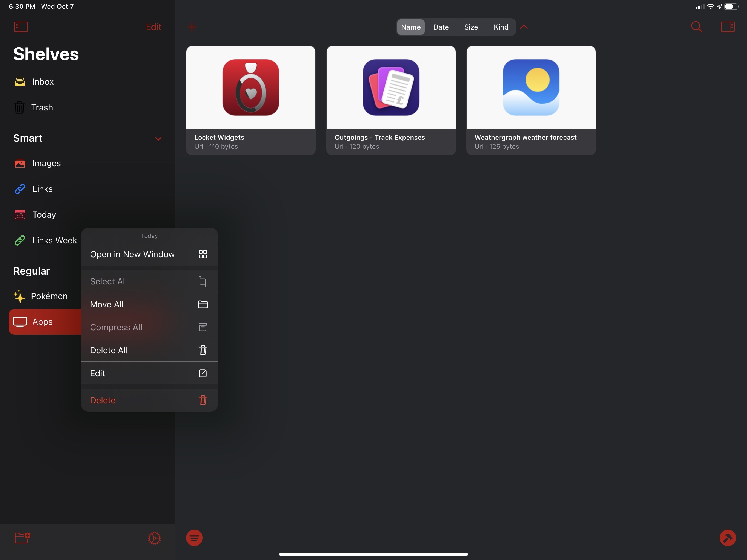Open the Trash shelf
The height and width of the screenshot is (560, 747).
tap(87, 107)
